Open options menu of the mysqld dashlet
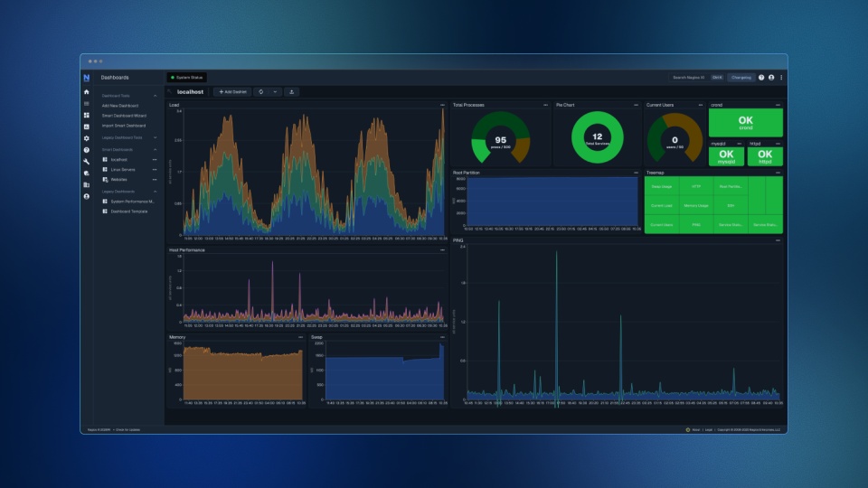 (x=739, y=144)
